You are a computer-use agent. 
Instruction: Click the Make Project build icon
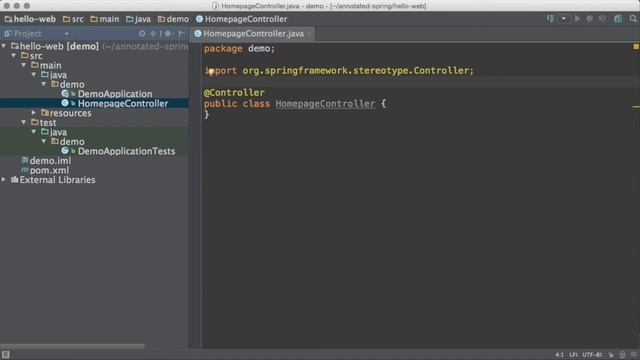point(550,19)
